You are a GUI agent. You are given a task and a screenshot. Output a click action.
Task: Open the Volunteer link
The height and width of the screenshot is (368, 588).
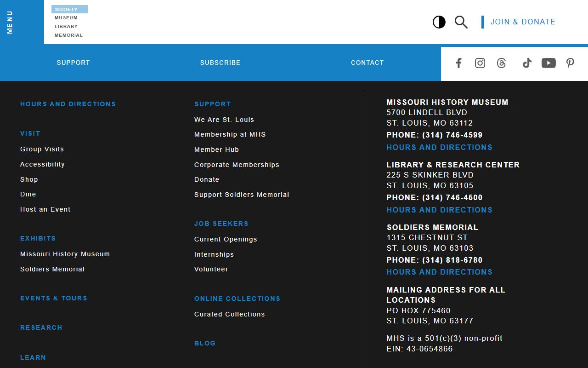point(211,269)
